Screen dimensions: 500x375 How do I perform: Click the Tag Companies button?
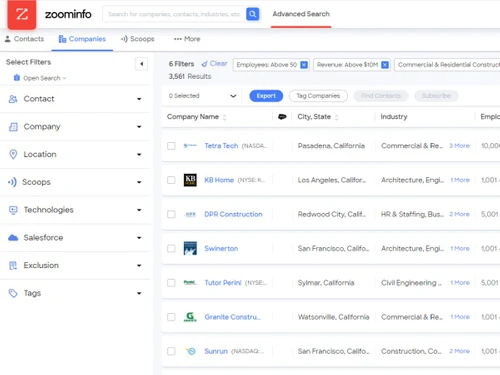click(318, 96)
